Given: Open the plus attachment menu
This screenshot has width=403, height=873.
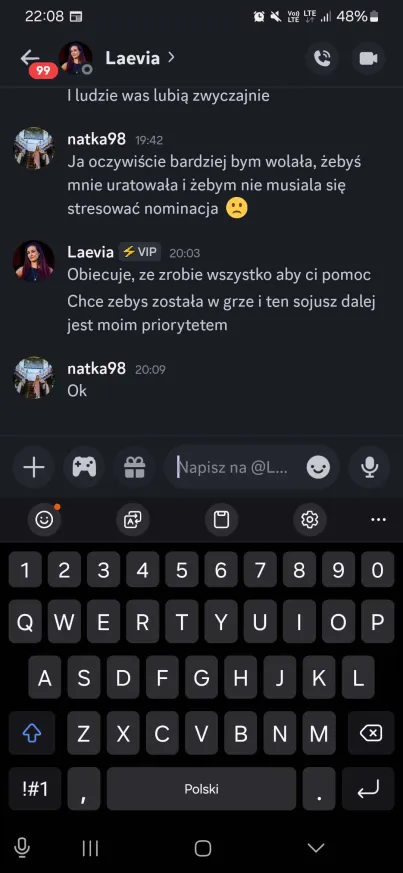Looking at the screenshot, I should point(33,468).
